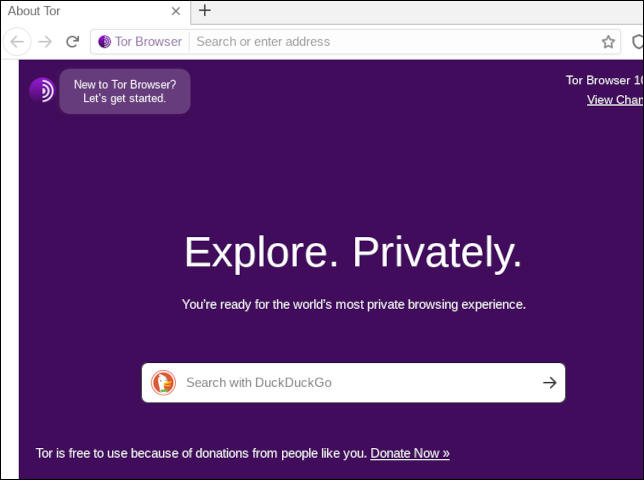
Task: Click the purple onion icon in address bar
Action: pos(104,41)
